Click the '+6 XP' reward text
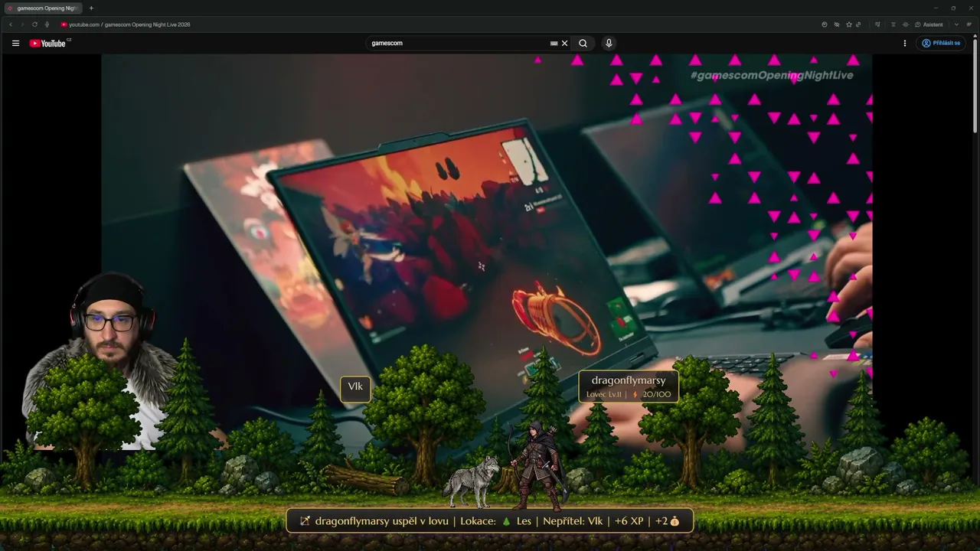 pos(629,521)
